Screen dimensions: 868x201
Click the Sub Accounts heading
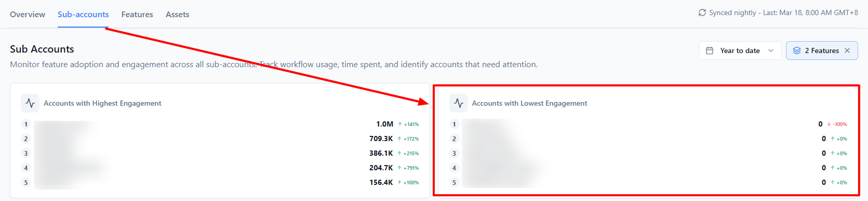[x=42, y=49]
